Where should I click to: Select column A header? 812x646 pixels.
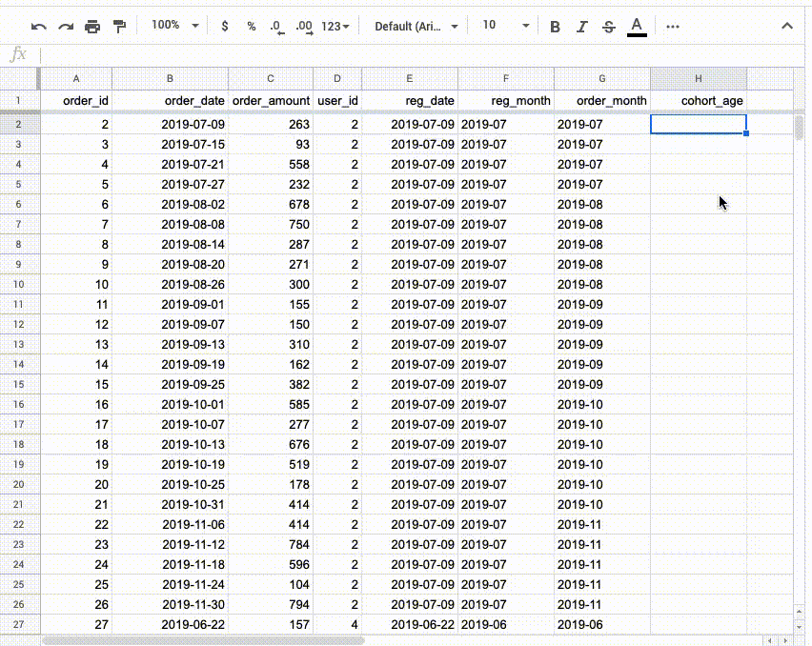tap(76, 79)
